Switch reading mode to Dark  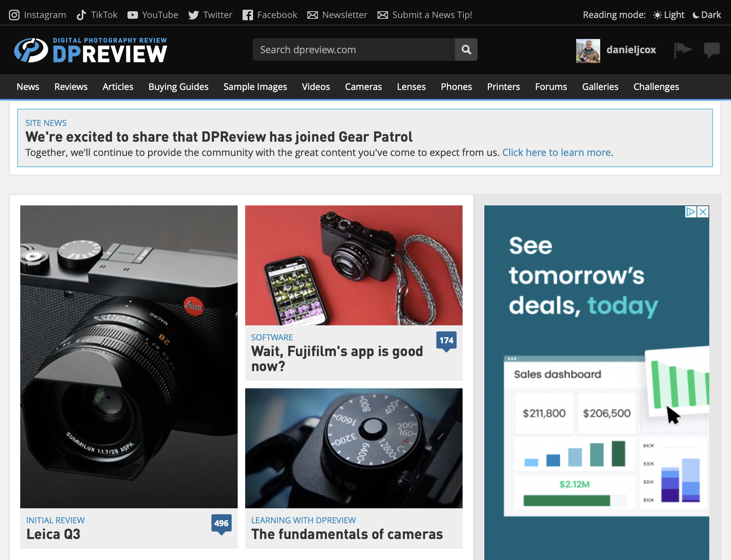707,15
